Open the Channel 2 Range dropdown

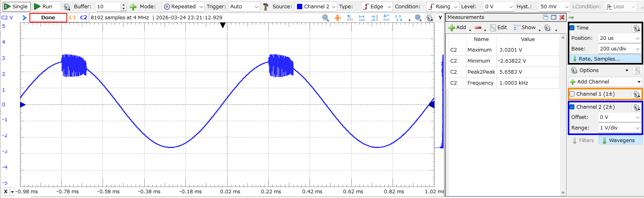tap(619, 128)
